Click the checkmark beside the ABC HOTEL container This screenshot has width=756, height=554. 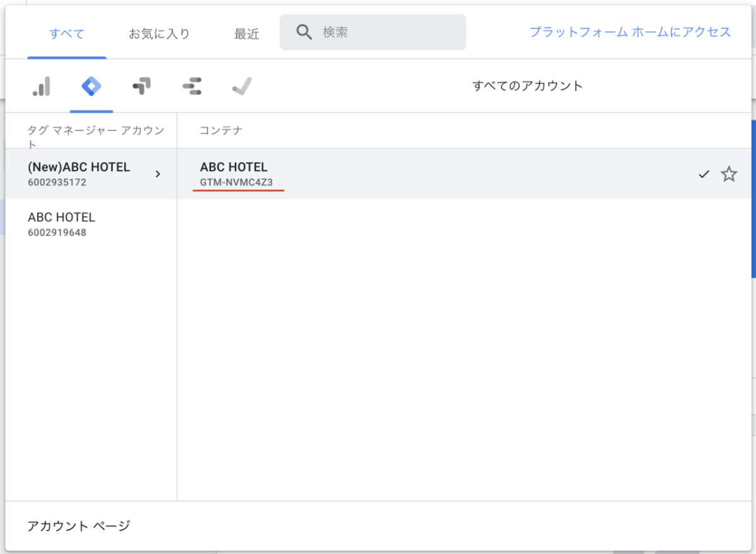(704, 175)
